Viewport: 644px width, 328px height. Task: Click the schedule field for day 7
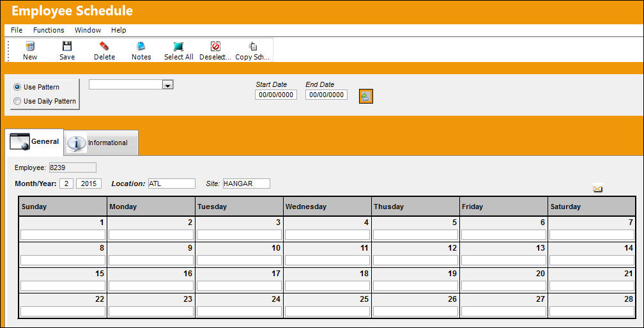click(592, 235)
